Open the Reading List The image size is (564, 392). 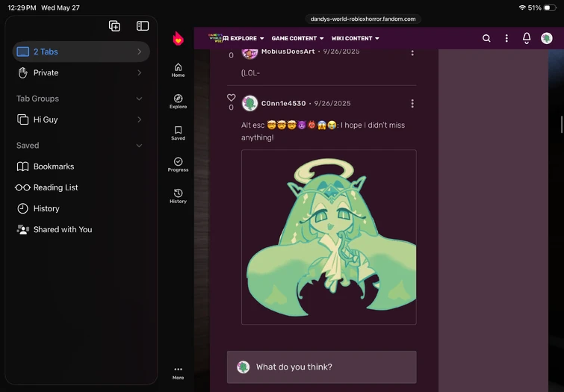tap(81, 187)
